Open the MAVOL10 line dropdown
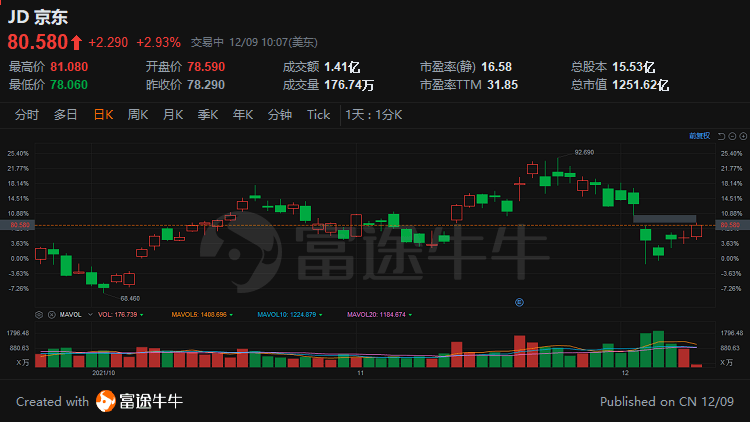Image resolution: width=750 pixels, height=422 pixels. (x=321, y=314)
